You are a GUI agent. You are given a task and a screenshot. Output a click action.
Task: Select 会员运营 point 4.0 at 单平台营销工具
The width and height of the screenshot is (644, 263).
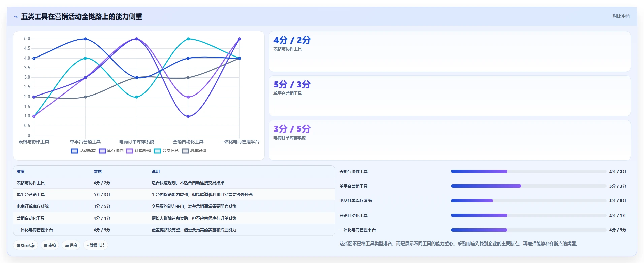[85, 58]
